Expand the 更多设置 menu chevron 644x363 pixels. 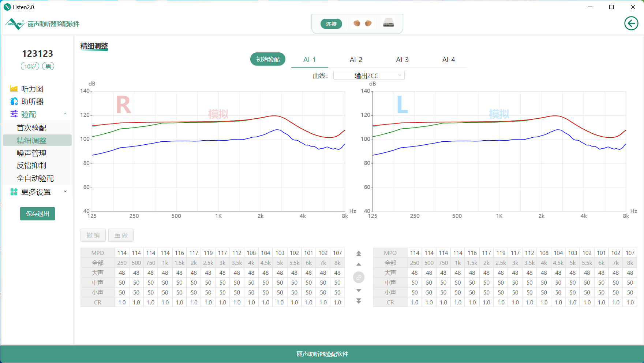pos(65,192)
